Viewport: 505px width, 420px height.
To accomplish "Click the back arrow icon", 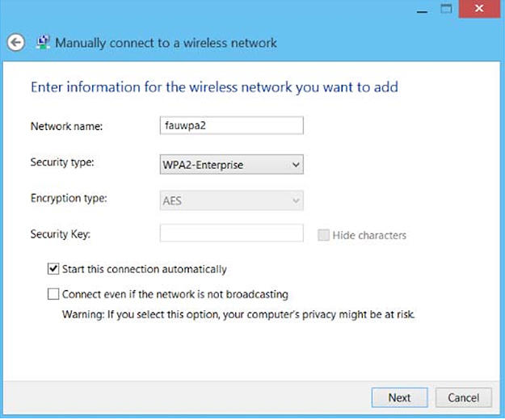I will click(x=15, y=43).
